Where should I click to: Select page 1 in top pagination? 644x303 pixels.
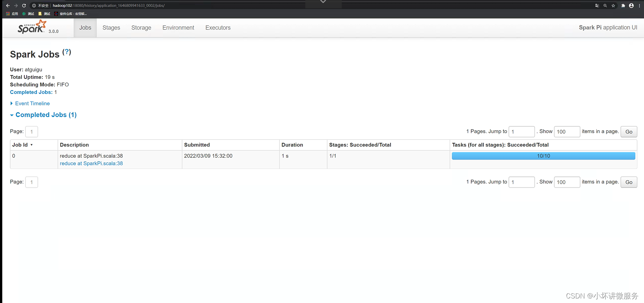coord(31,131)
